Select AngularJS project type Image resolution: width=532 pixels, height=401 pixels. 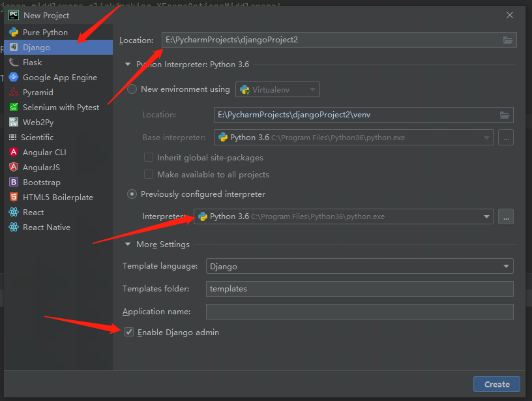pos(59,167)
